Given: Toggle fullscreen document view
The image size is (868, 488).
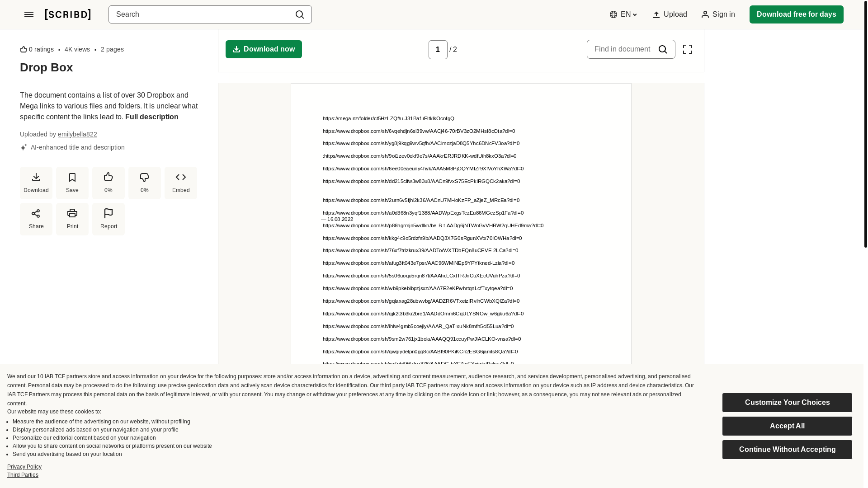Looking at the screenshot, I should (687, 49).
